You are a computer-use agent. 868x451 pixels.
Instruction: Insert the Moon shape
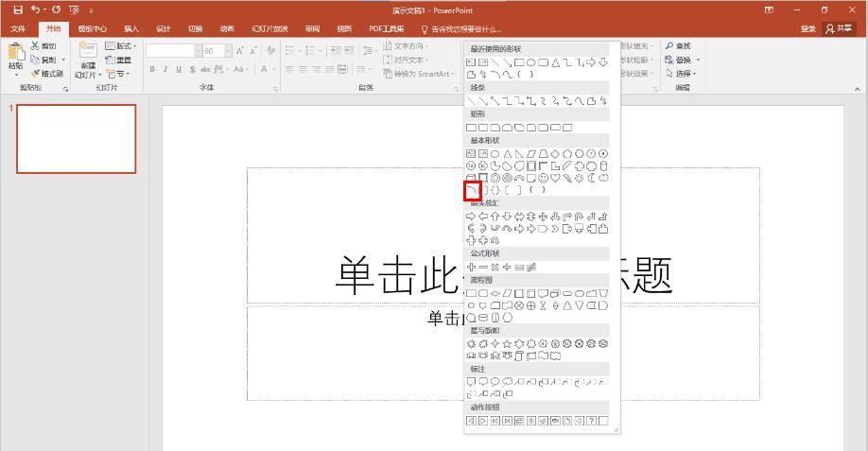(591, 178)
